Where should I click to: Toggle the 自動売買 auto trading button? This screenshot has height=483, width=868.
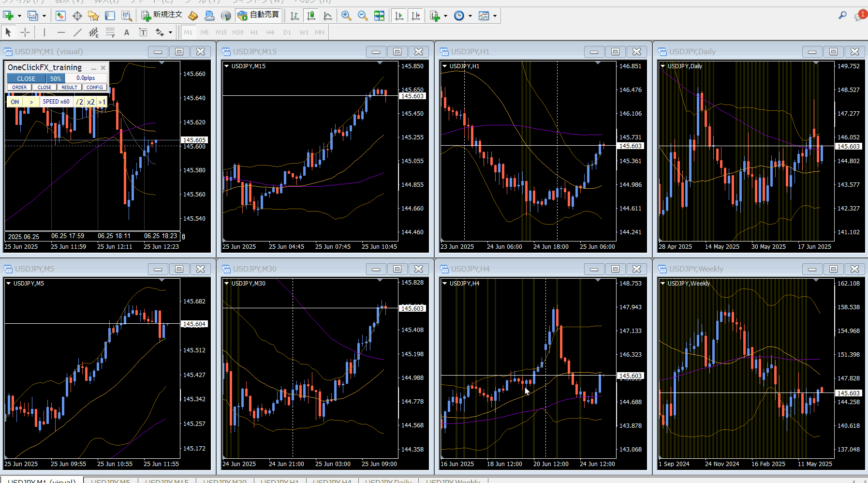[259, 15]
